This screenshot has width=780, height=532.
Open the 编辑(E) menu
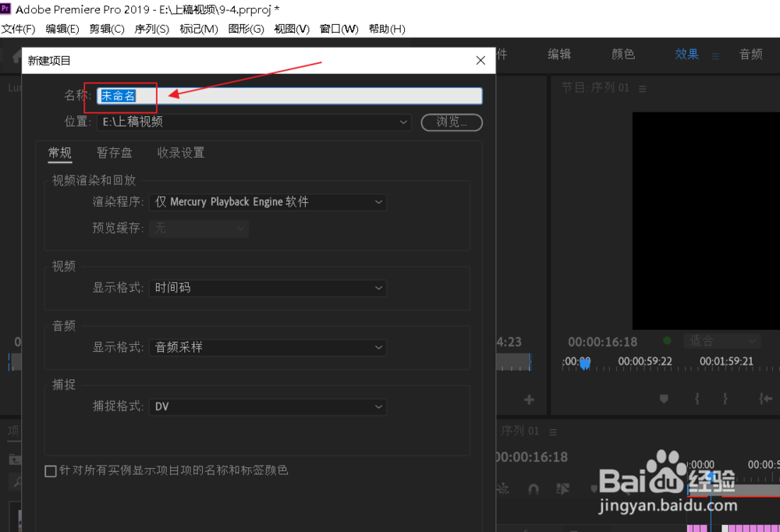pyautogui.click(x=62, y=29)
